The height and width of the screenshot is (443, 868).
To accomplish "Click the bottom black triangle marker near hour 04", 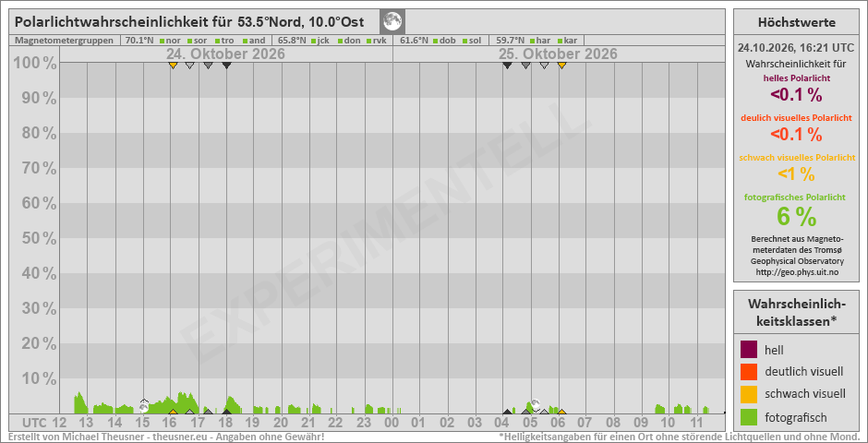I will point(507,412).
